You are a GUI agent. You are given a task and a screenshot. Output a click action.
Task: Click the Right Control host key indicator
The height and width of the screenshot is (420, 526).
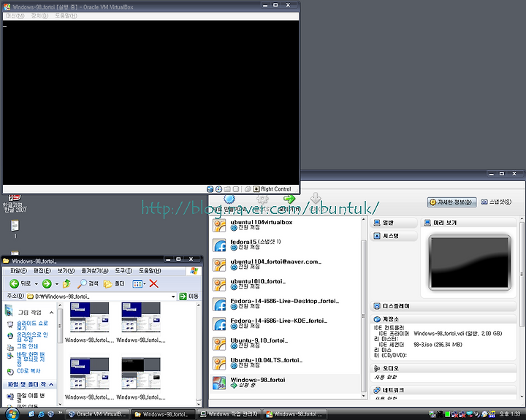tap(272, 189)
